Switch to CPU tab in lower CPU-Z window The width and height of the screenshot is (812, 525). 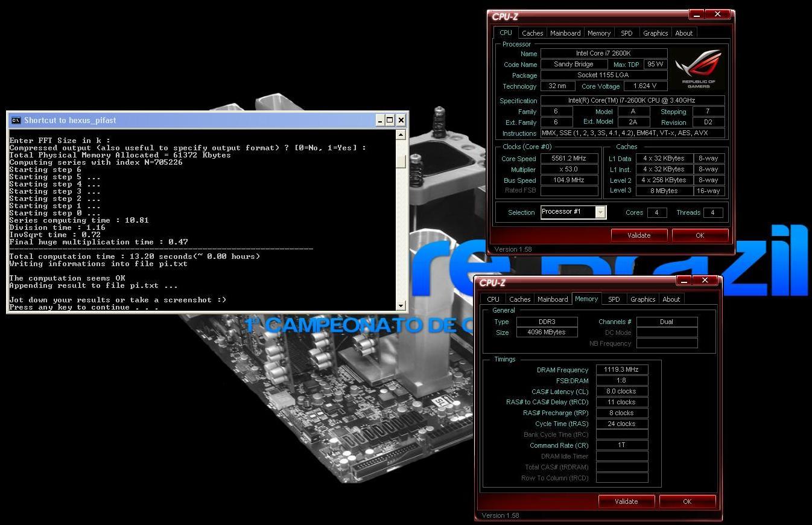493,299
